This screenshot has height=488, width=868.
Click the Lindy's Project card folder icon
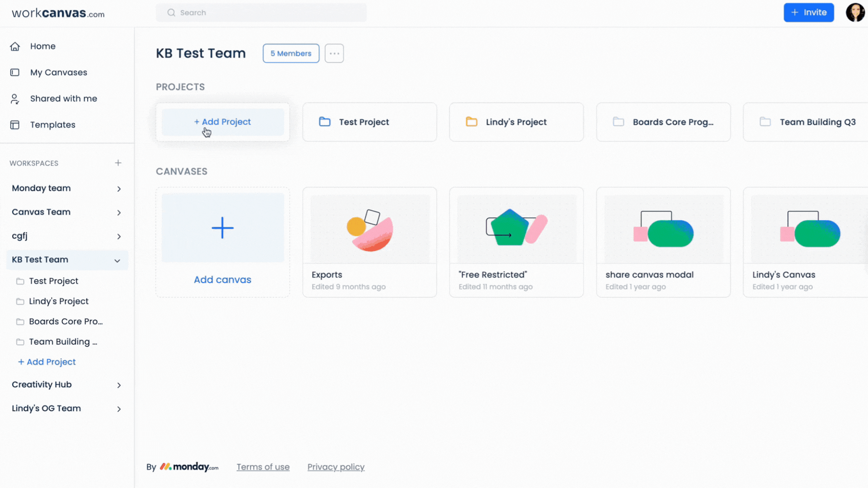click(472, 122)
